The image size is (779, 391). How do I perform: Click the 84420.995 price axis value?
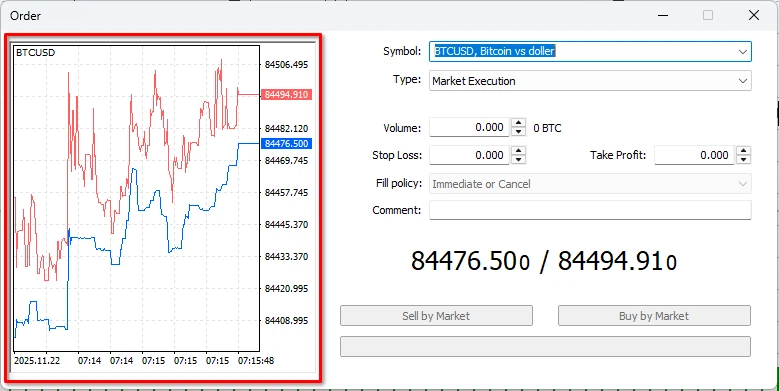[x=286, y=288]
